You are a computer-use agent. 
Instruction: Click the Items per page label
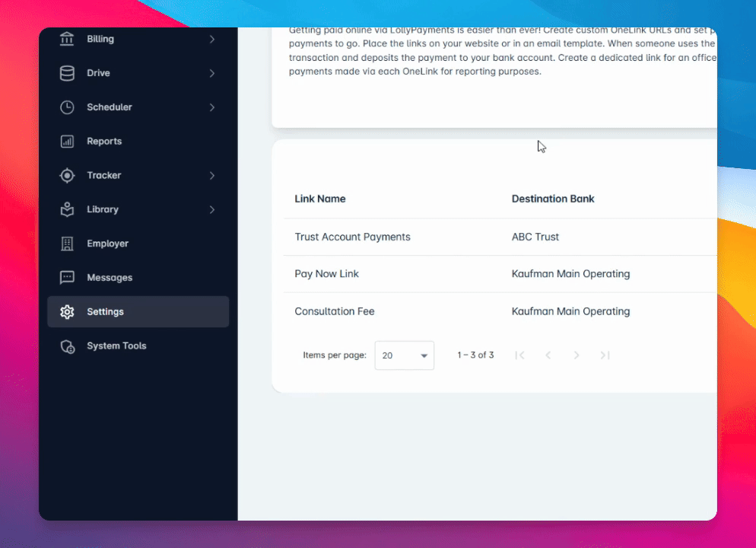pos(335,355)
